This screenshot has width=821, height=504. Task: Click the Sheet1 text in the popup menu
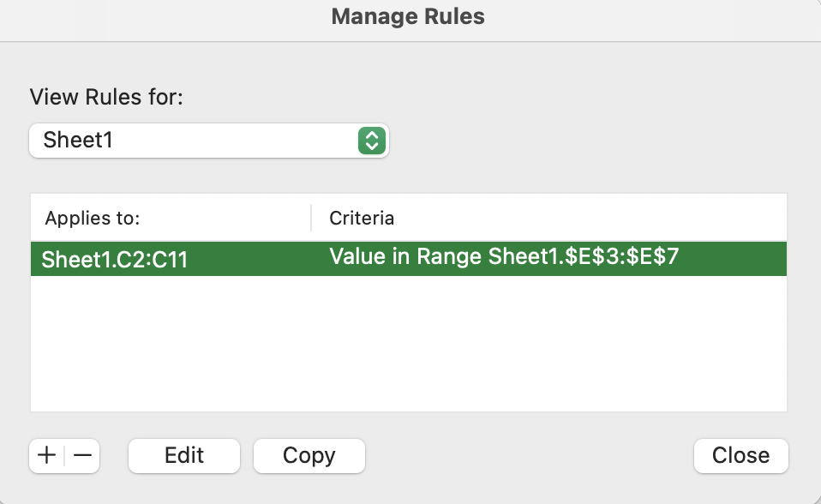pos(78,140)
